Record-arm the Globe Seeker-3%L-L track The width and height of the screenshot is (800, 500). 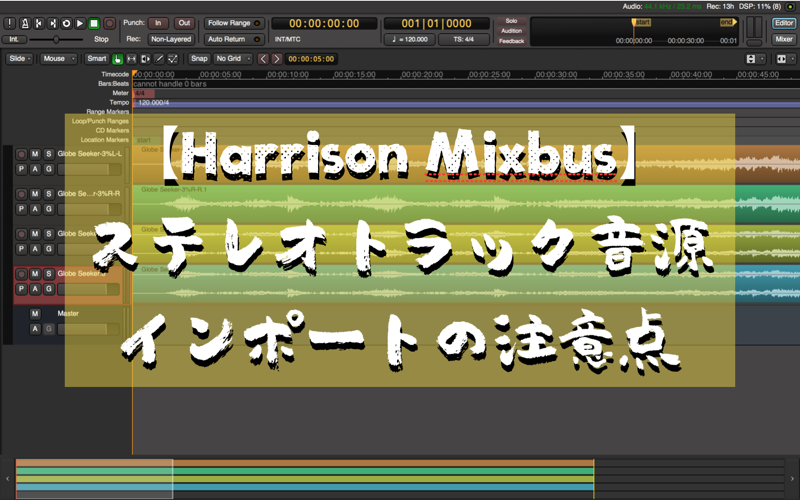coord(21,154)
